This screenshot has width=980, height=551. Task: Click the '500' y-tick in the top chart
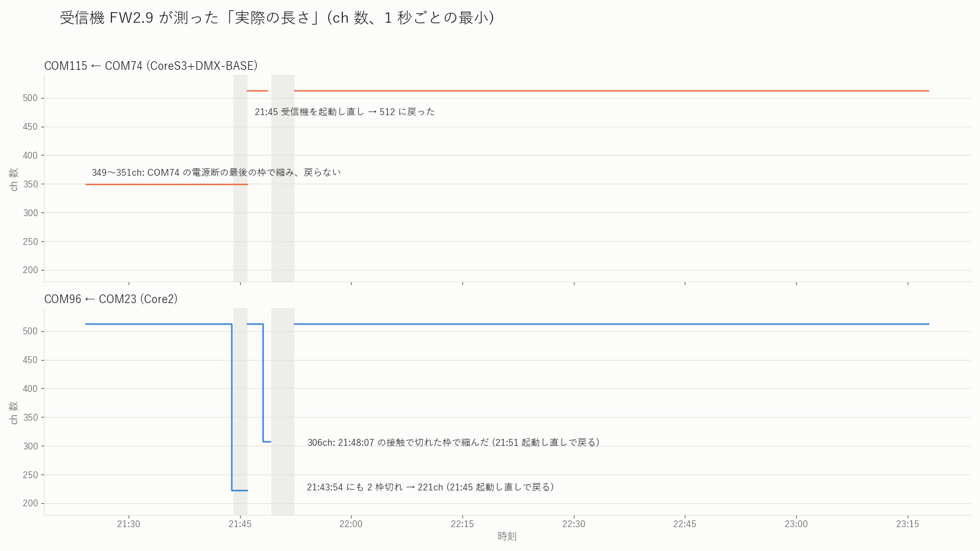pyautogui.click(x=30, y=98)
